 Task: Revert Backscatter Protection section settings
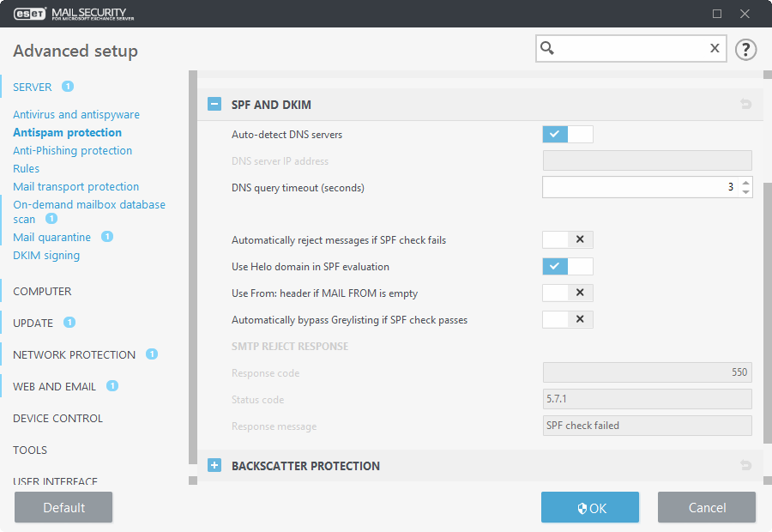(x=745, y=466)
